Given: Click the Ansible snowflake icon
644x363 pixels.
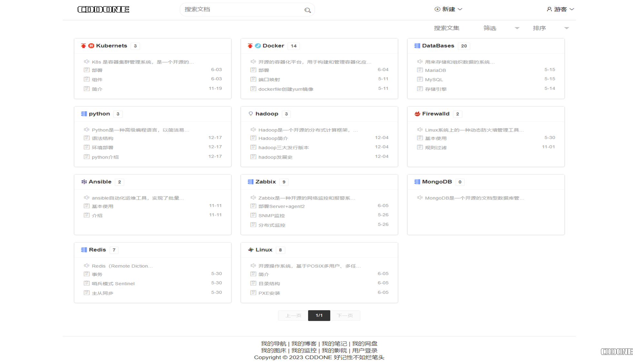Looking at the screenshot, I should [x=84, y=182].
